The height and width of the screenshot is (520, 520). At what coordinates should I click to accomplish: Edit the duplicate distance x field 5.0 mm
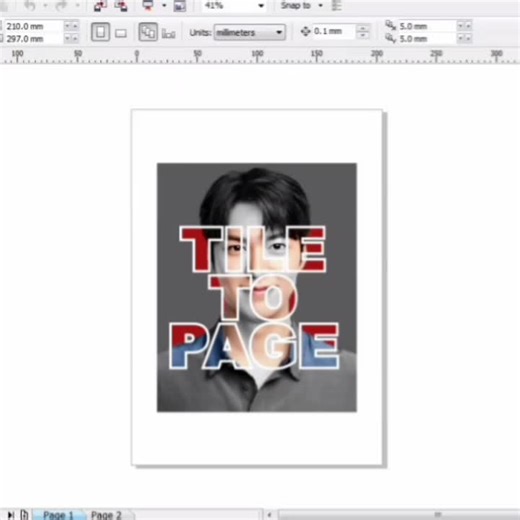point(427,26)
